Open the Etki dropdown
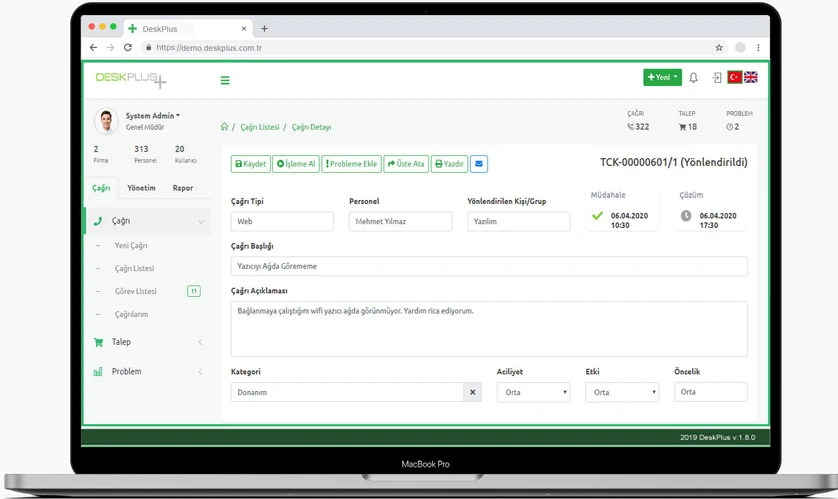Viewport: 838px width, 499px height. click(x=621, y=392)
